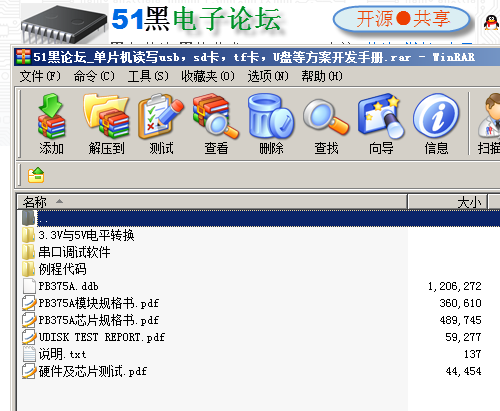
Task: Sort by 大小 column header
Action: coord(448,202)
